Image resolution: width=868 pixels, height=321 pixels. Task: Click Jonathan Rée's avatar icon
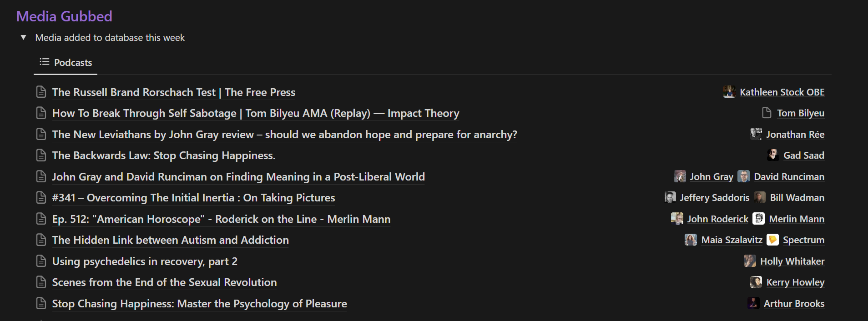(756, 134)
